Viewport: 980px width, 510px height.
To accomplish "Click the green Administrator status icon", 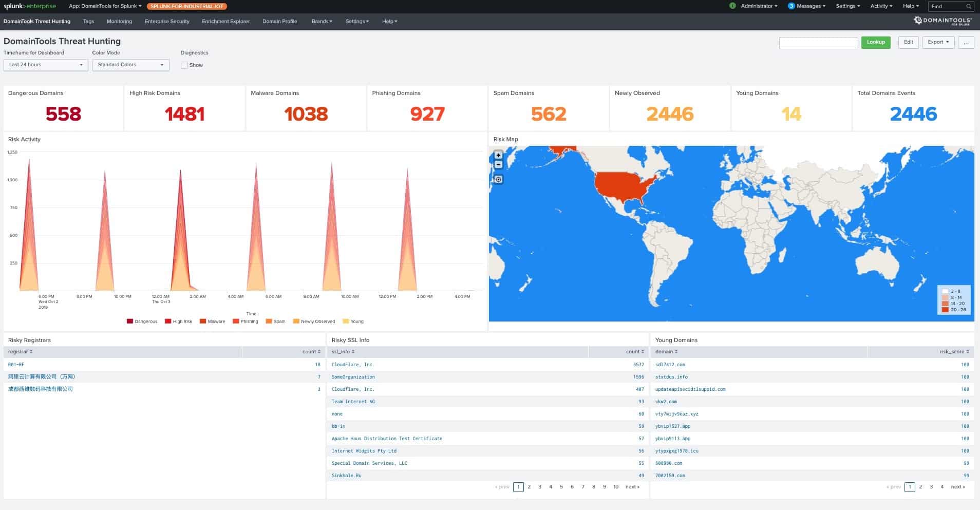I will 733,6.
